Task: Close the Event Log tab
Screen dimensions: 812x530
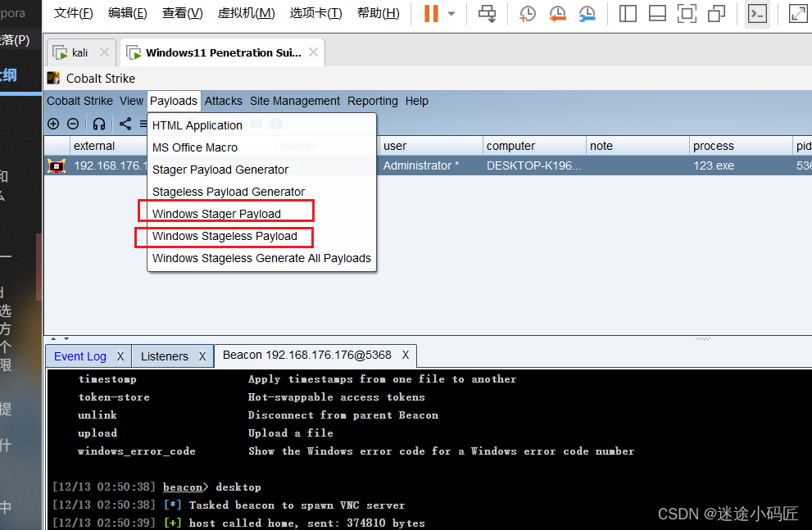Action: pyautogui.click(x=120, y=356)
